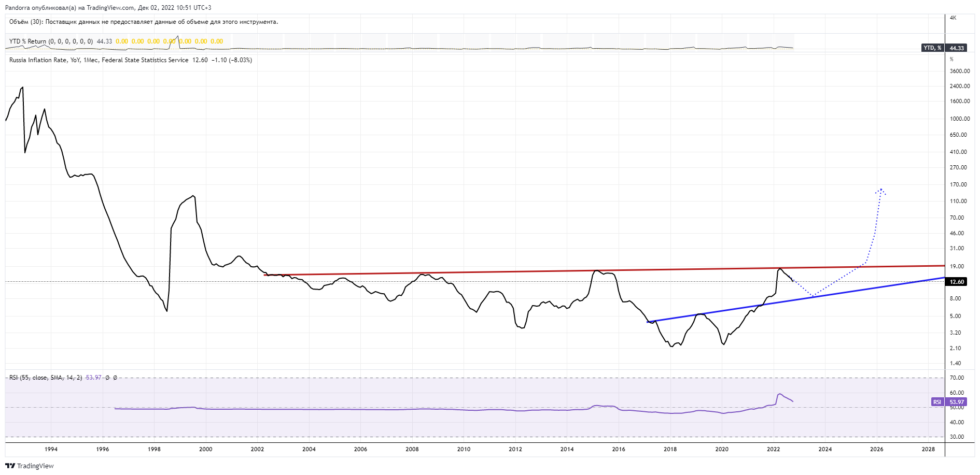Select the Russia Inflation Rate symbol title

[x=99, y=60]
